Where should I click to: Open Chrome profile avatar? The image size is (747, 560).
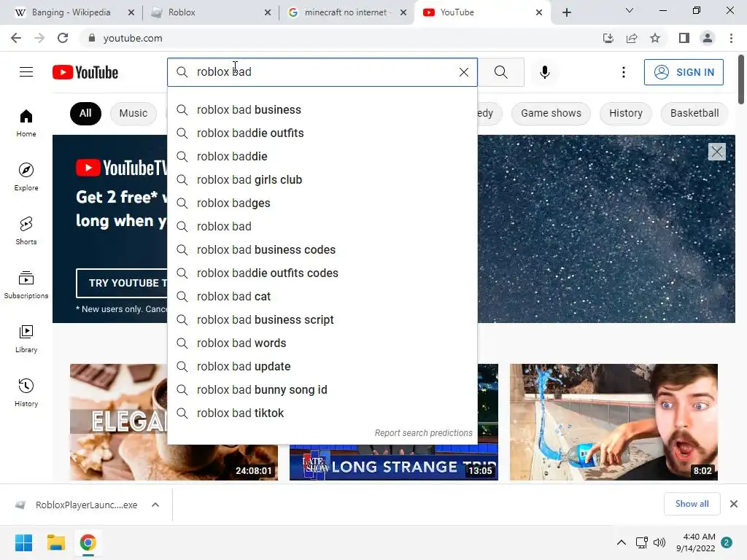coord(708,38)
